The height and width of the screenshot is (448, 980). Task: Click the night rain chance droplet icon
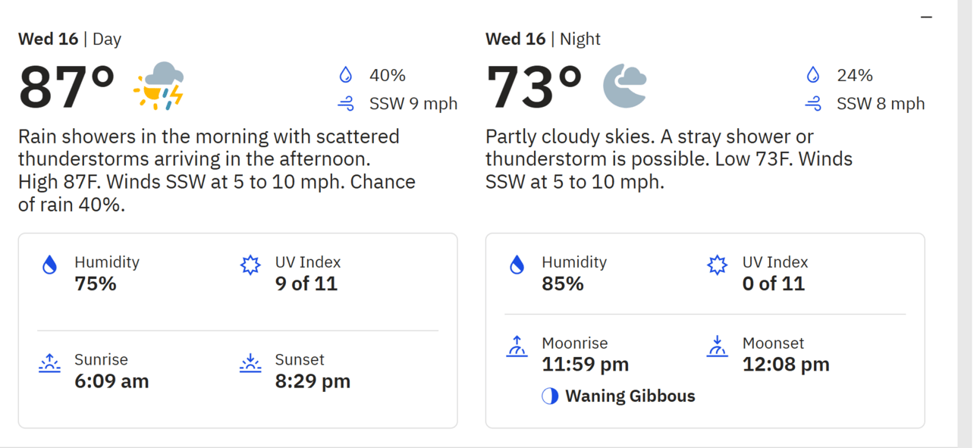[813, 75]
